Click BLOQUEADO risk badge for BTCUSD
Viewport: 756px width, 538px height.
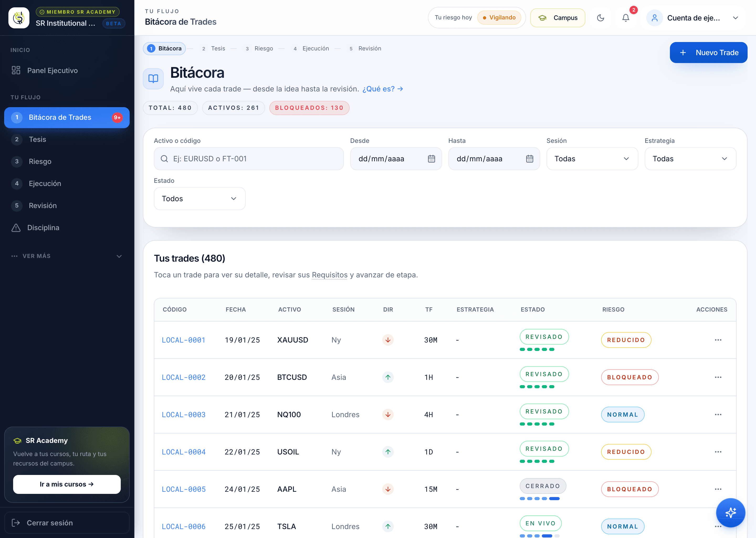tap(629, 377)
